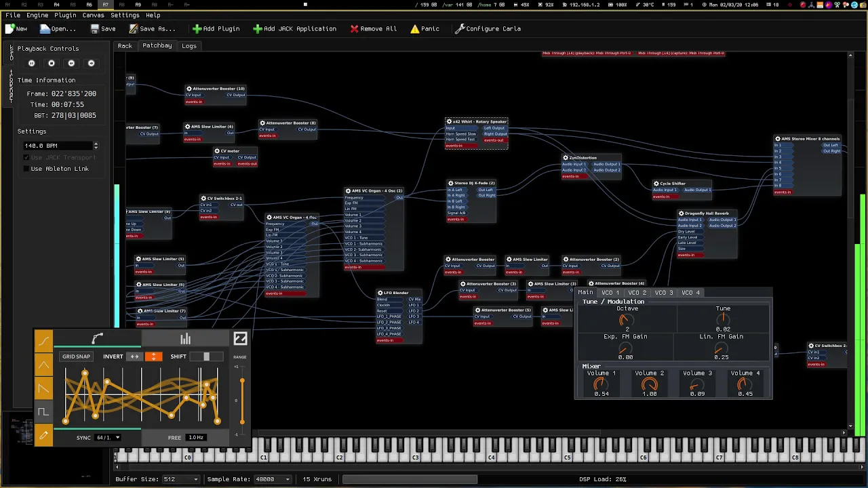Click the Panic warning button
868x488 pixels.
pyautogui.click(x=425, y=28)
